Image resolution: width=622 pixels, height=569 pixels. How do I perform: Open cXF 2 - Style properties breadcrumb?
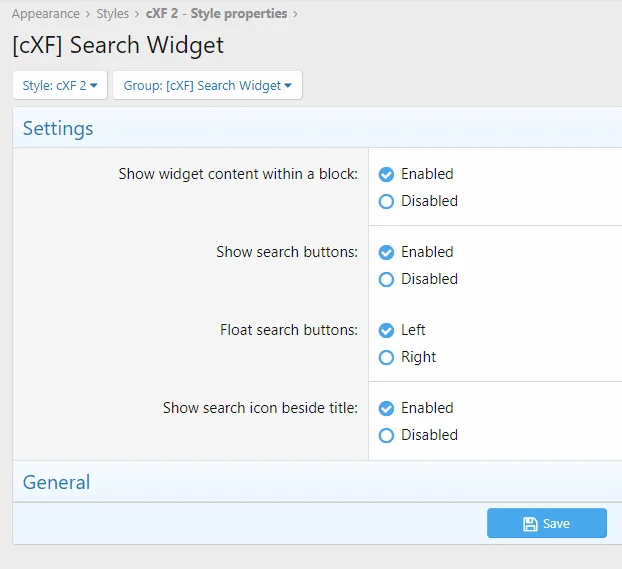(216, 14)
